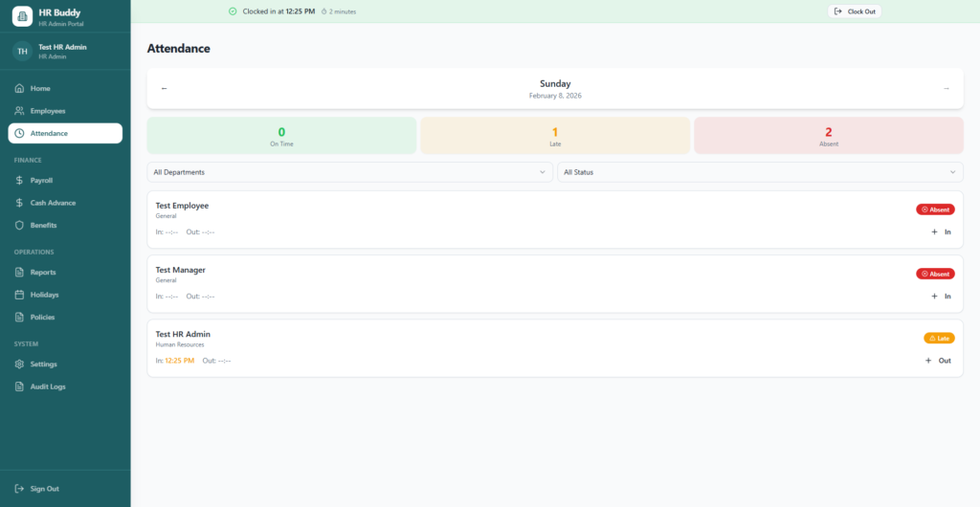Click the red Absent summary card
This screenshot has height=507, width=980.
click(x=828, y=136)
